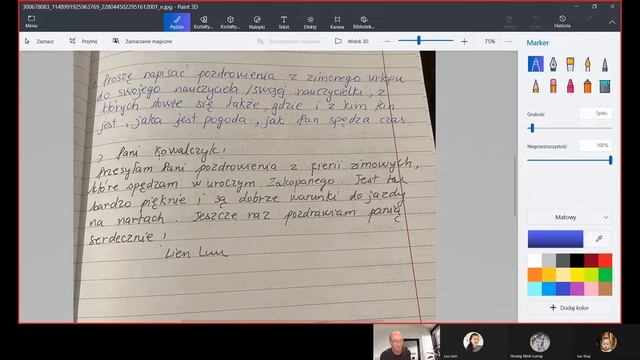This screenshot has width=640, height=360.
Task: Click the zoom slider handle
Action: pyautogui.click(x=419, y=40)
